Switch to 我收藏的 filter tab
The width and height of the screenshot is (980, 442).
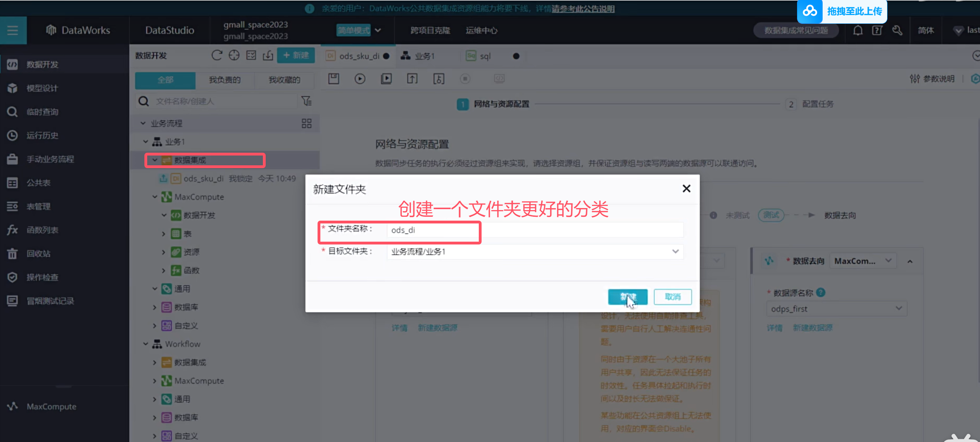(x=284, y=80)
